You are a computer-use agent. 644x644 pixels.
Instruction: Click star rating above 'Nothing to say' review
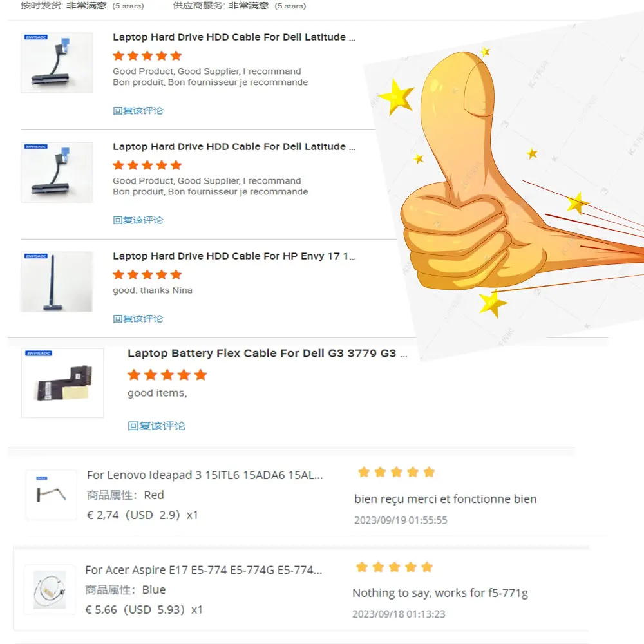[x=394, y=567]
